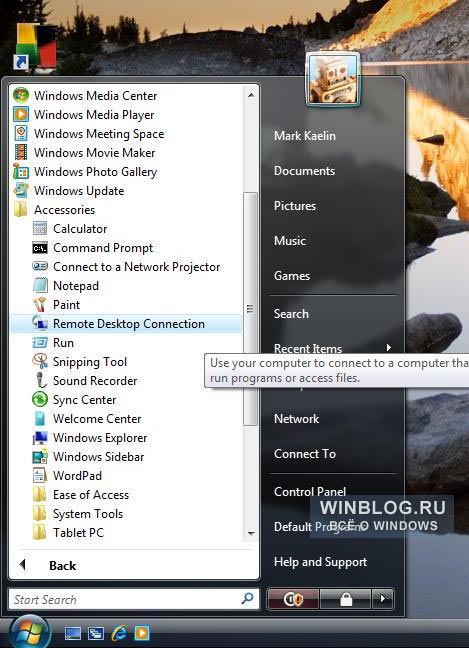Open Windows Media Center icon

coord(21,95)
